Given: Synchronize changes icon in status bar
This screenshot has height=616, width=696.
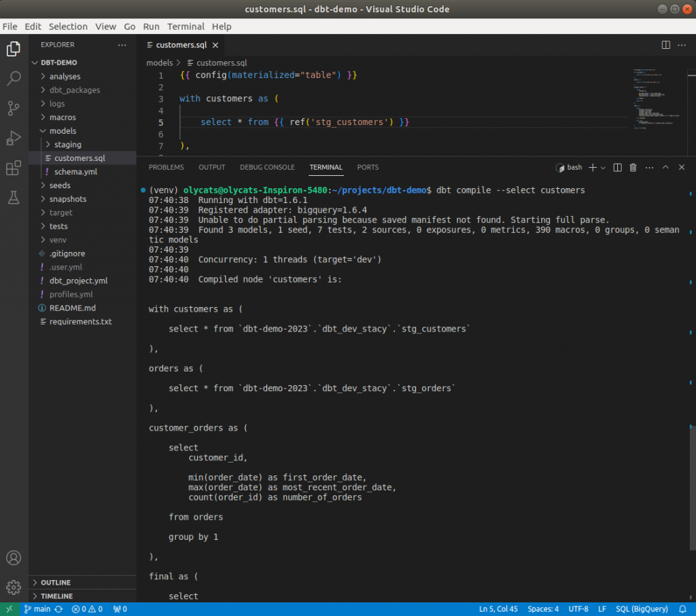Looking at the screenshot, I should [58, 609].
